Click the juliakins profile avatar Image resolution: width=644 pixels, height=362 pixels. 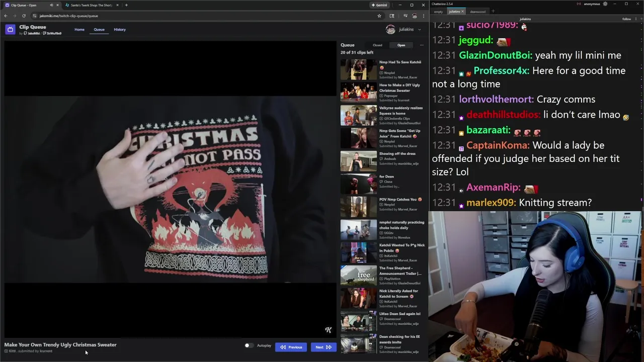coord(390,29)
